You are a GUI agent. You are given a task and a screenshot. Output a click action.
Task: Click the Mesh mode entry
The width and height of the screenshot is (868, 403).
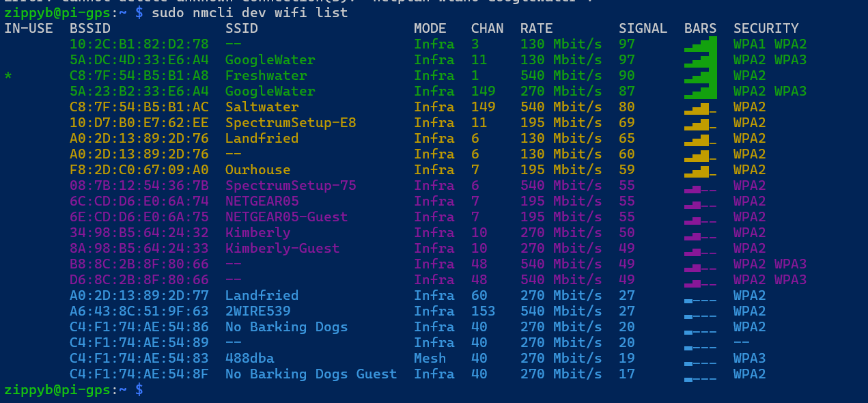tap(430, 359)
